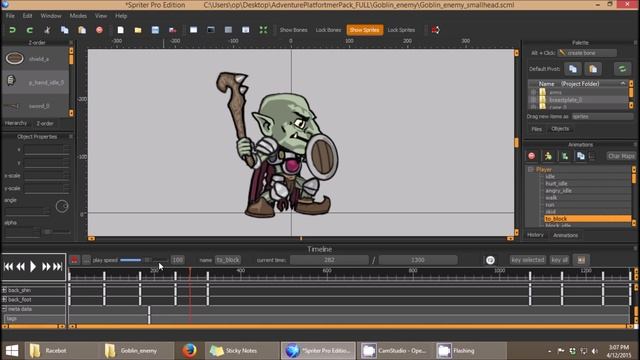Open the Modes menu
Viewport: 640px width, 360px height.
(x=78, y=16)
